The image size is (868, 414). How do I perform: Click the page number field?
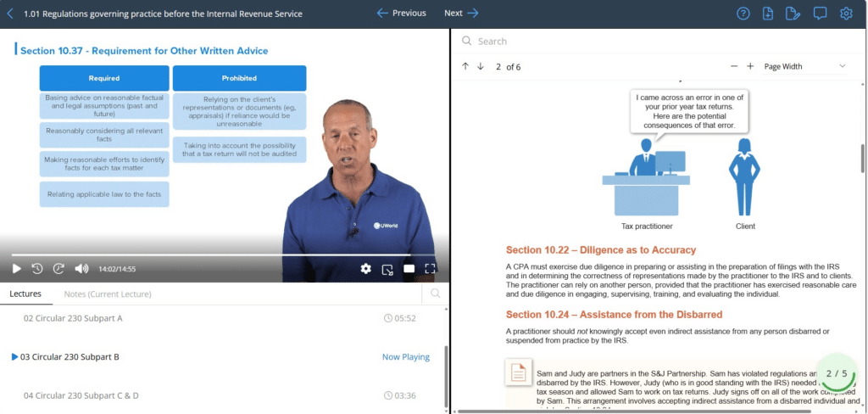[498, 67]
